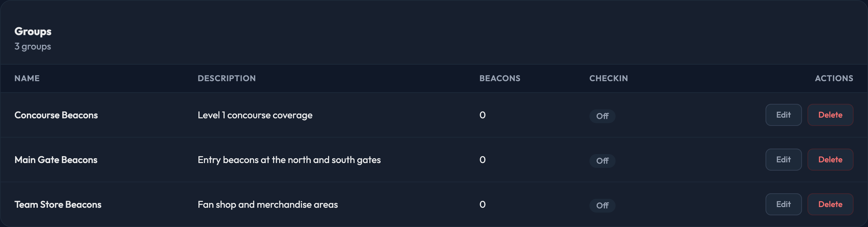This screenshot has height=227, width=868.
Task: Select the CHECKIN column header
Action: click(609, 78)
